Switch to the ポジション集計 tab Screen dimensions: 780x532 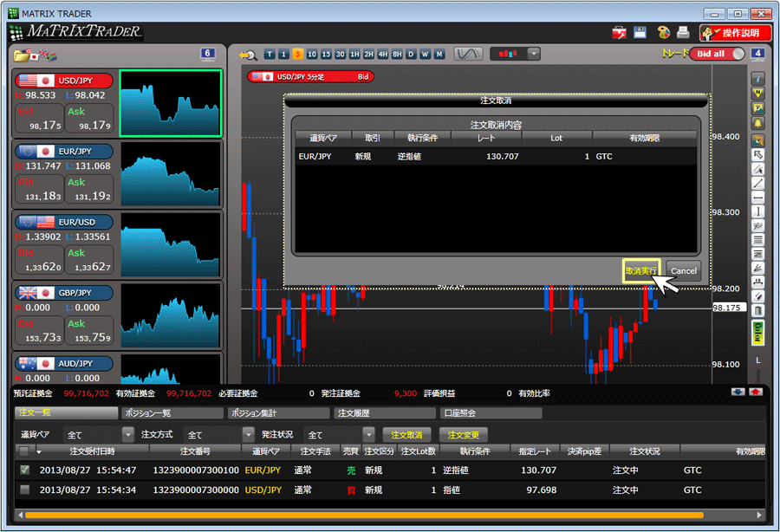click(x=279, y=412)
